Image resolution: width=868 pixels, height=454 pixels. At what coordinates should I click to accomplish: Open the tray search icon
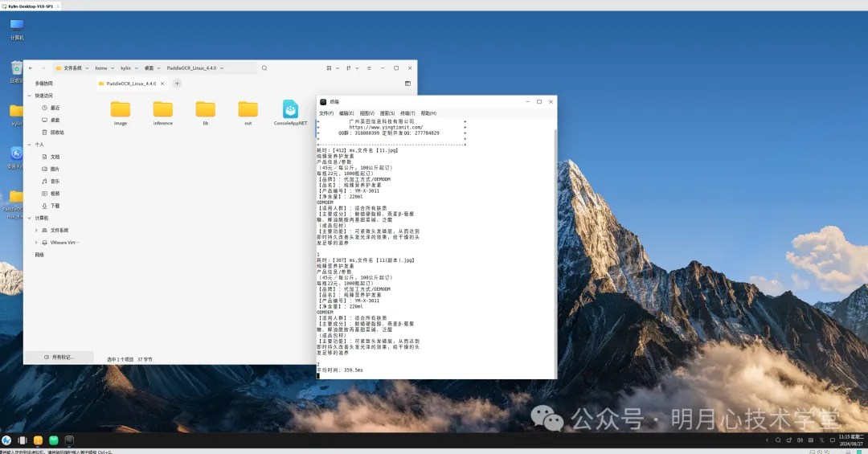coord(778,440)
